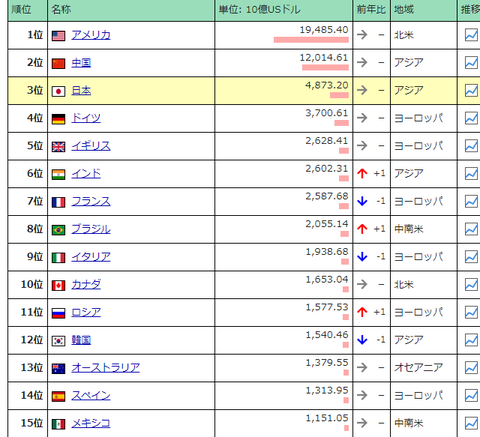Open the trend chart icon for イタリア

coord(471,257)
